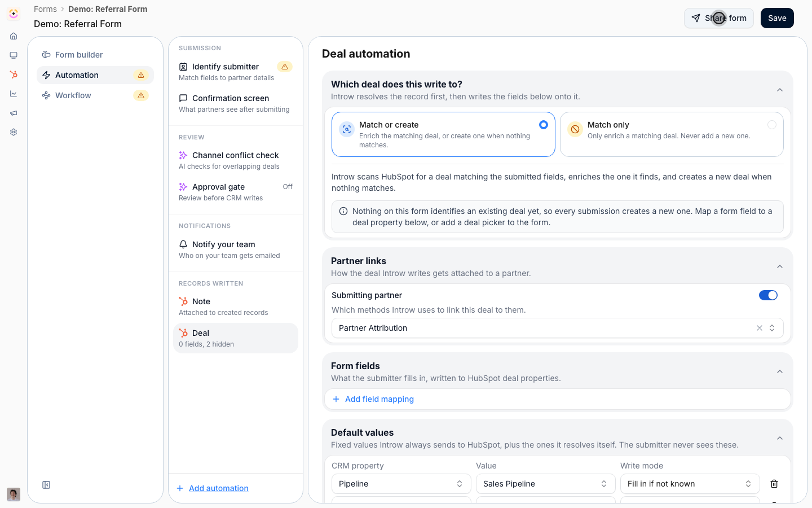The height and width of the screenshot is (508, 812).
Task: Open Notify your team item
Action: click(x=236, y=249)
